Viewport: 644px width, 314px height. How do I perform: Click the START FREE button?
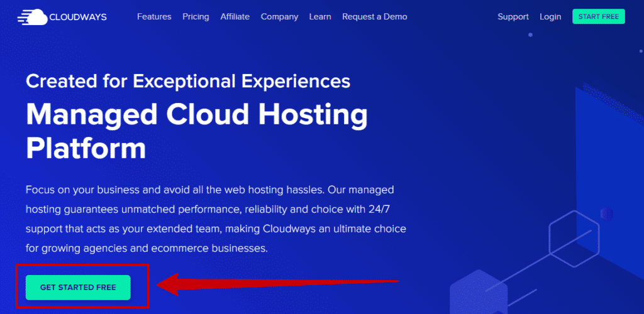coord(599,17)
